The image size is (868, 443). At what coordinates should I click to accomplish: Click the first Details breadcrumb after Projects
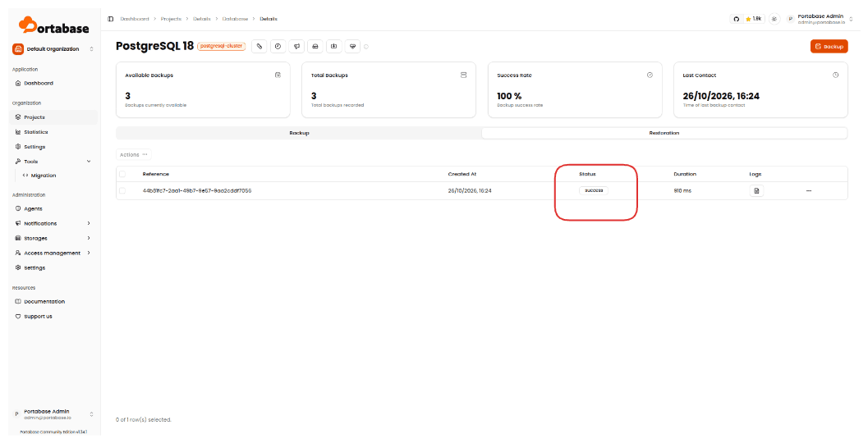tap(202, 19)
